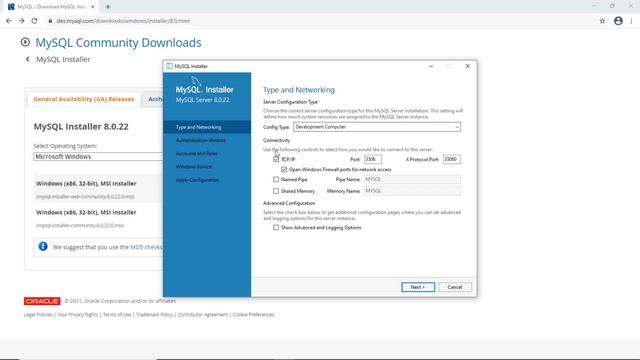Click the MySQL Installer link under heading

click(63, 59)
